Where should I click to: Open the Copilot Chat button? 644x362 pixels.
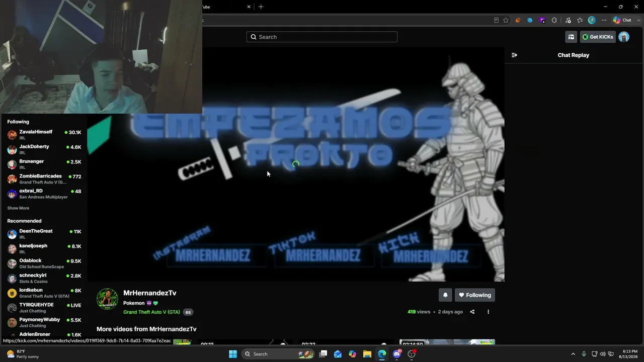click(x=622, y=20)
